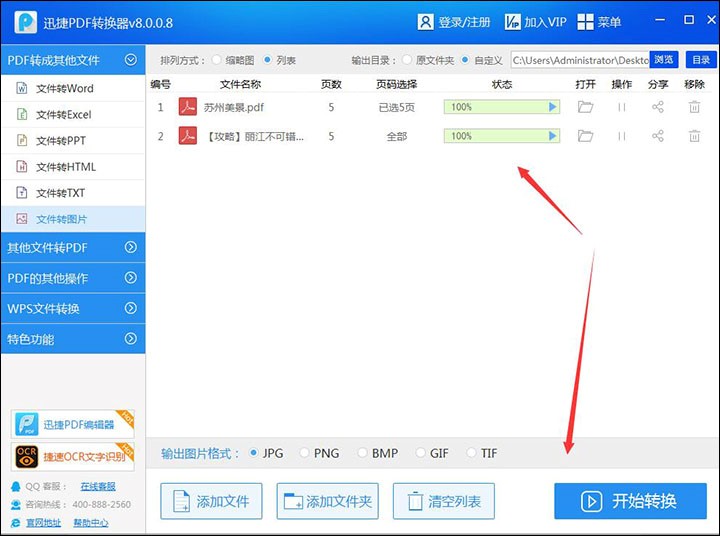Pause conversion of 苏州美景.pdf
This screenshot has width=720, height=536.
tap(622, 107)
